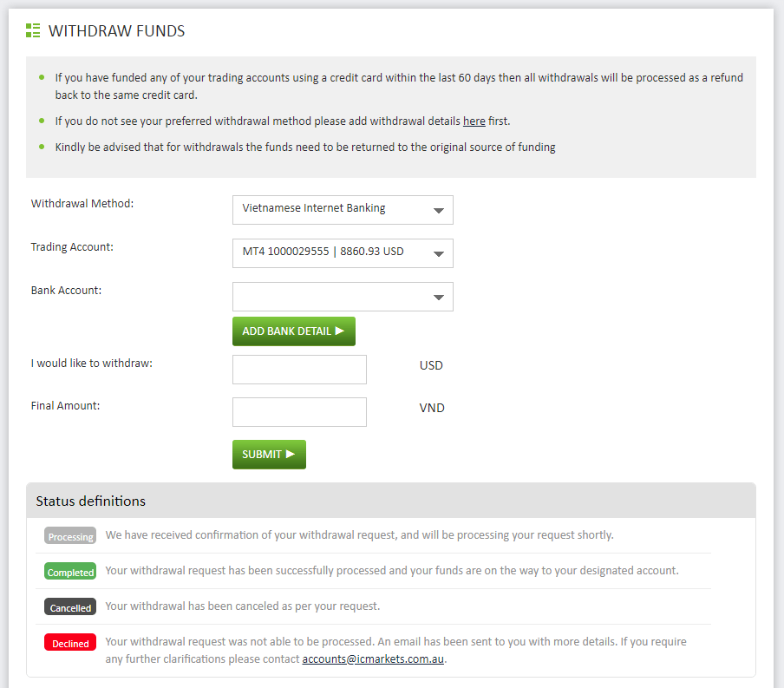Follow the 'here' withdrawal details link
784x688 pixels.
click(x=474, y=121)
